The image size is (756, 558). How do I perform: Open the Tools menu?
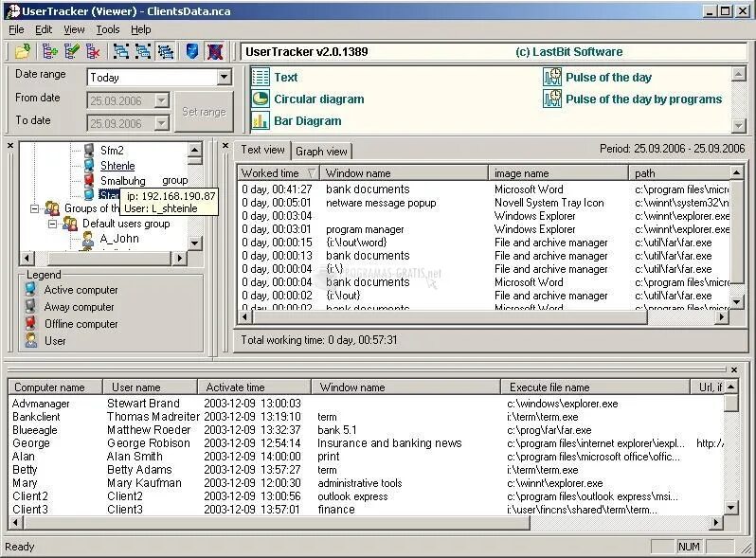[107, 29]
